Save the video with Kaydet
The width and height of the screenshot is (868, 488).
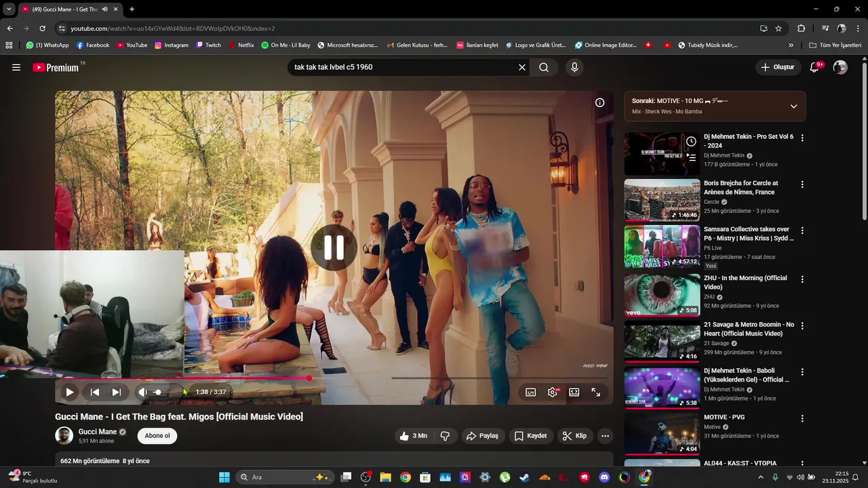tap(530, 436)
